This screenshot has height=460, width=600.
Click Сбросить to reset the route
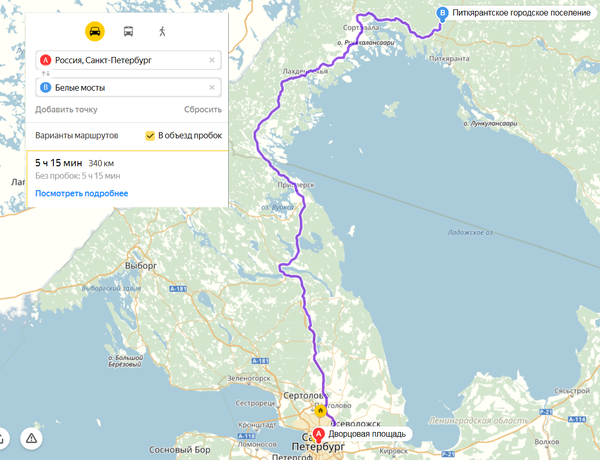click(x=203, y=109)
